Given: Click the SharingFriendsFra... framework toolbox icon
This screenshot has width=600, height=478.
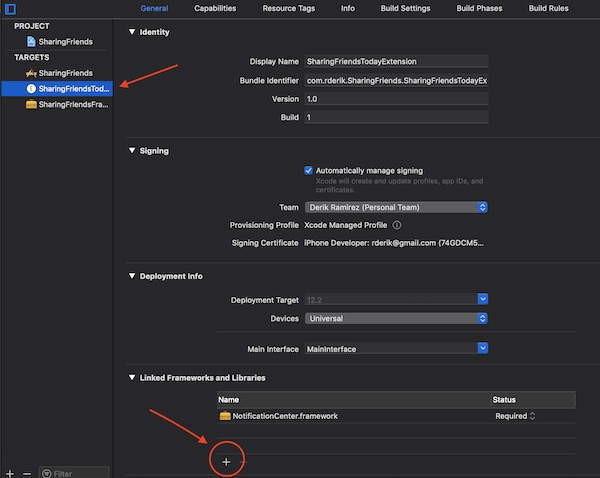Looking at the screenshot, I should click(31, 104).
